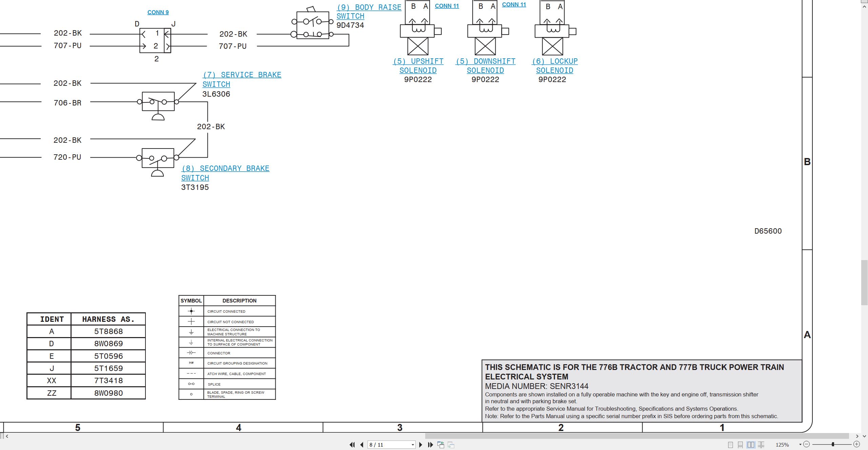Screen dimensions: 868x450
Task: Click CONN 11 link beside downshift solenoid
Action: click(x=514, y=4)
